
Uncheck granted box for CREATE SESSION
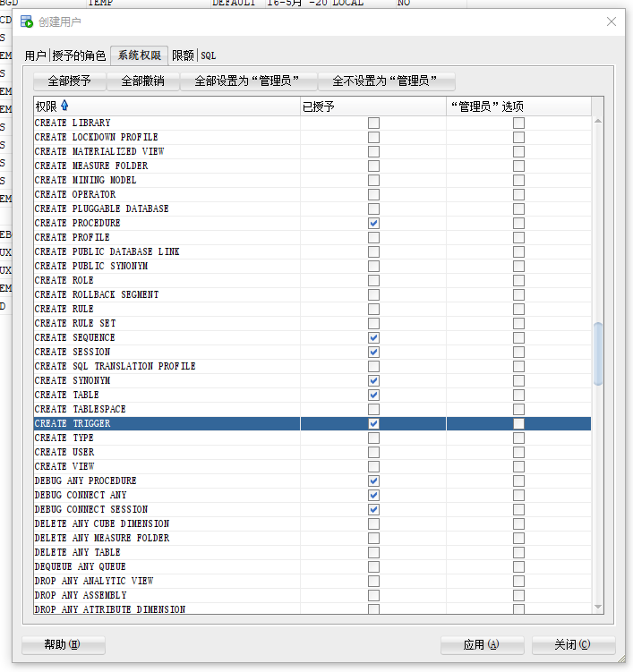pos(373,352)
